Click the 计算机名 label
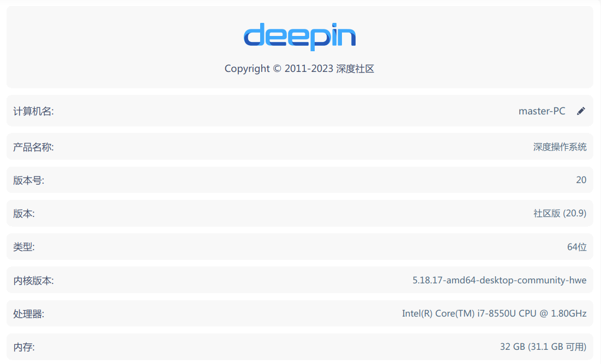The image size is (601, 364). coord(33,111)
